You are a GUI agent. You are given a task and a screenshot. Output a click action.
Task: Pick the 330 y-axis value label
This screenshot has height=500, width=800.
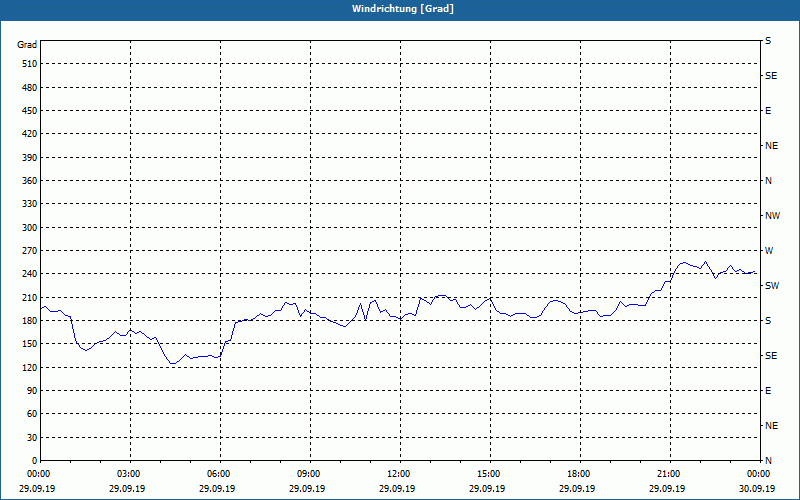(x=30, y=204)
